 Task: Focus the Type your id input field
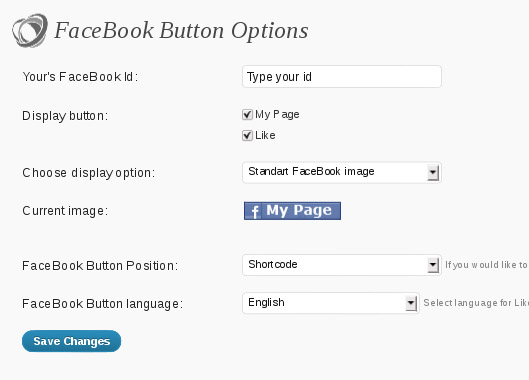342,77
